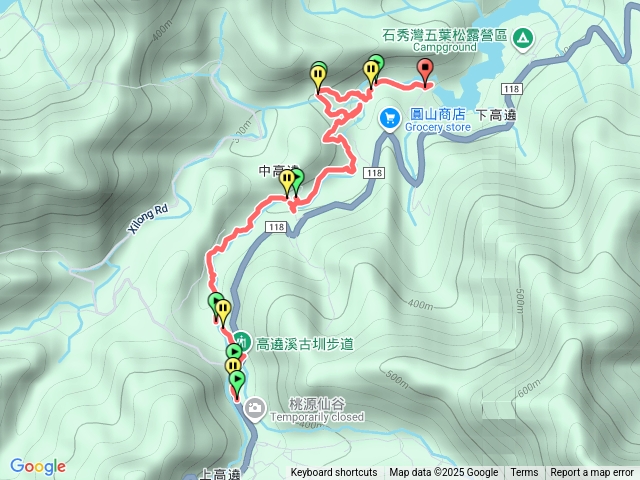Click the 118 road shield near 下高遠
Screen dimensions: 640x480
(511, 89)
